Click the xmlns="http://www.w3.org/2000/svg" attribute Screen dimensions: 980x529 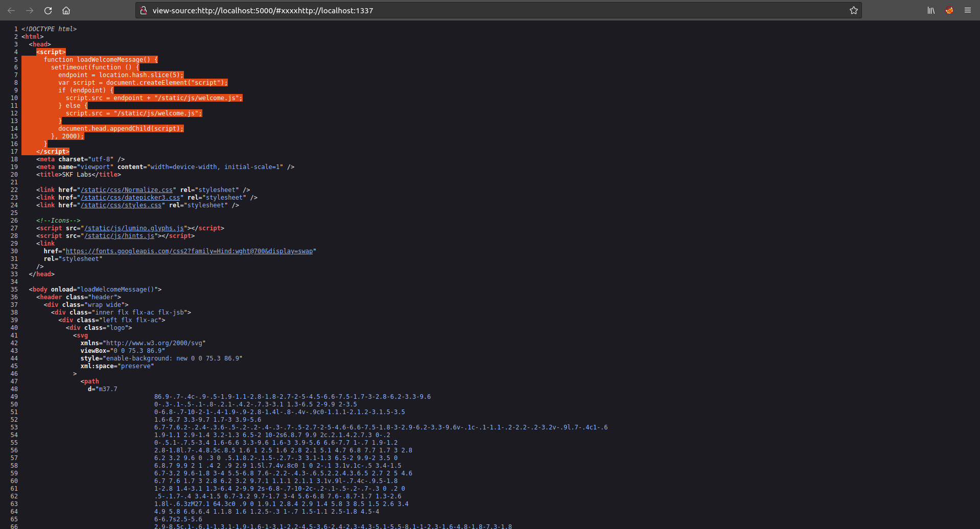[143, 343]
